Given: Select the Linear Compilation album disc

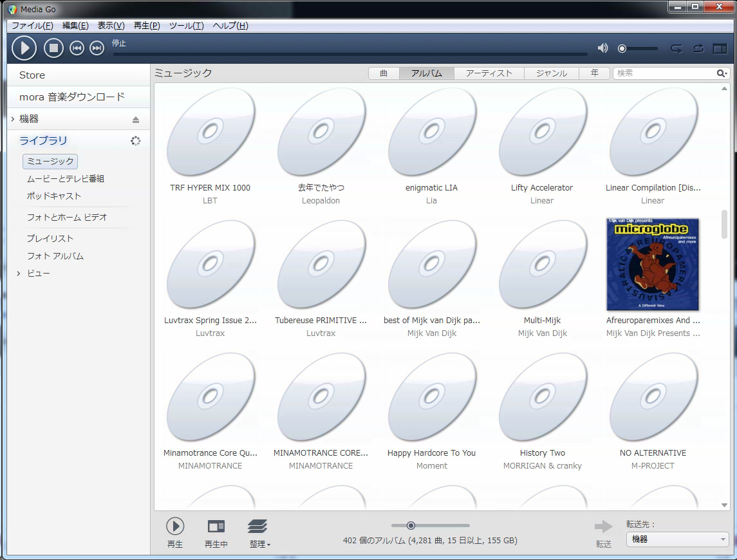Looking at the screenshot, I should [x=653, y=132].
